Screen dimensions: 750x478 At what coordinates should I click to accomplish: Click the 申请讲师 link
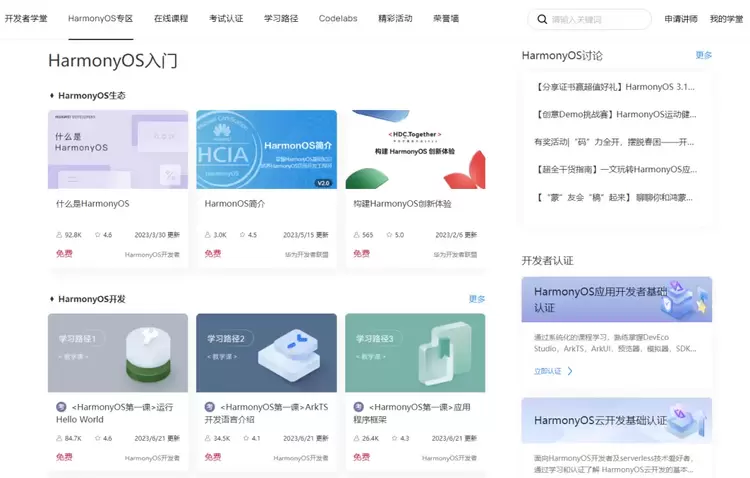coord(681,19)
